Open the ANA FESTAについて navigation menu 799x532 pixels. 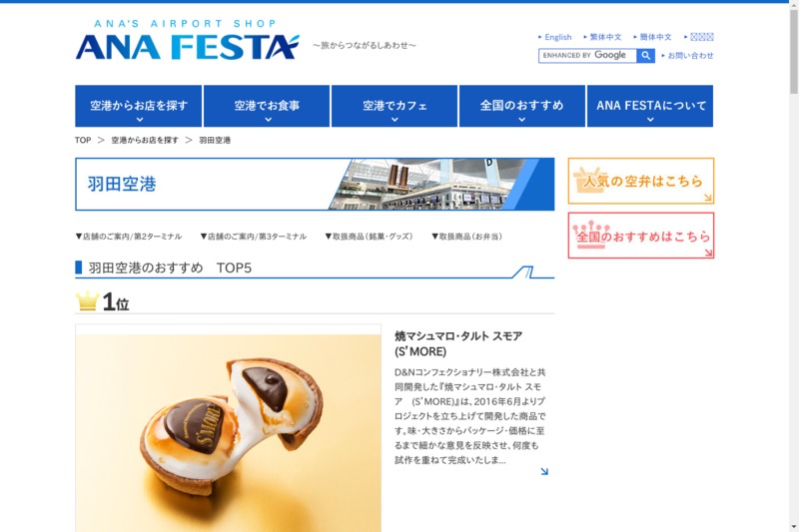pyautogui.click(x=650, y=106)
